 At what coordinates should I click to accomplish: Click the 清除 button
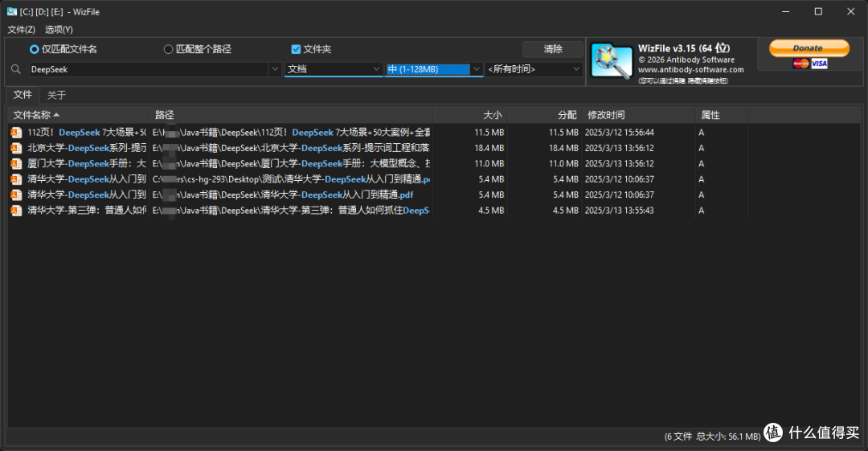[552, 49]
